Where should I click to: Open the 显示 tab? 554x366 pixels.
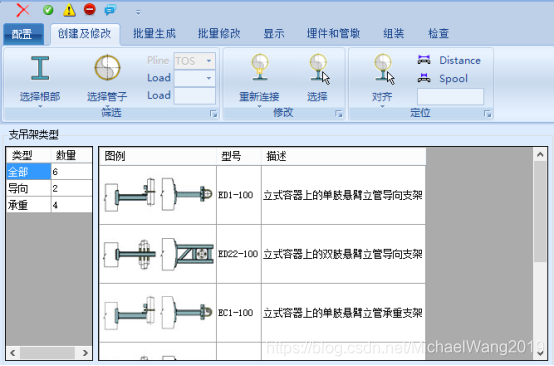(274, 34)
